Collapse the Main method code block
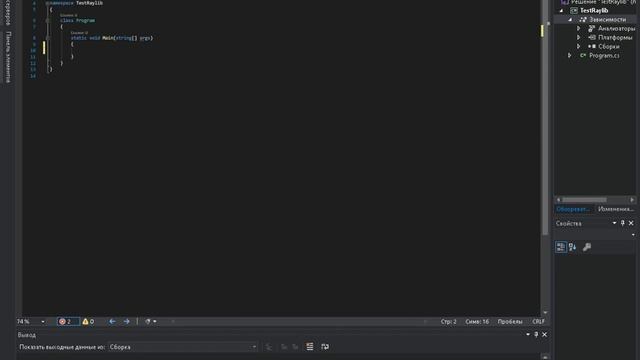This screenshot has width=640, height=360. click(47, 38)
